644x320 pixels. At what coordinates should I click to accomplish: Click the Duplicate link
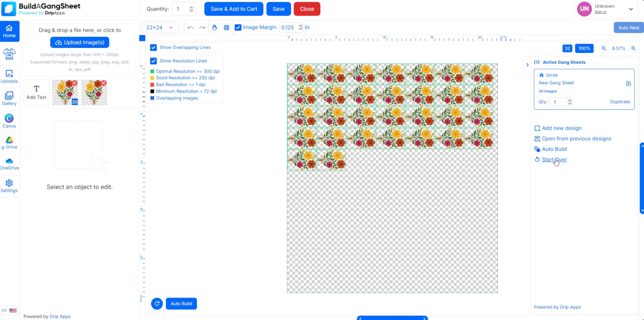pyautogui.click(x=620, y=102)
